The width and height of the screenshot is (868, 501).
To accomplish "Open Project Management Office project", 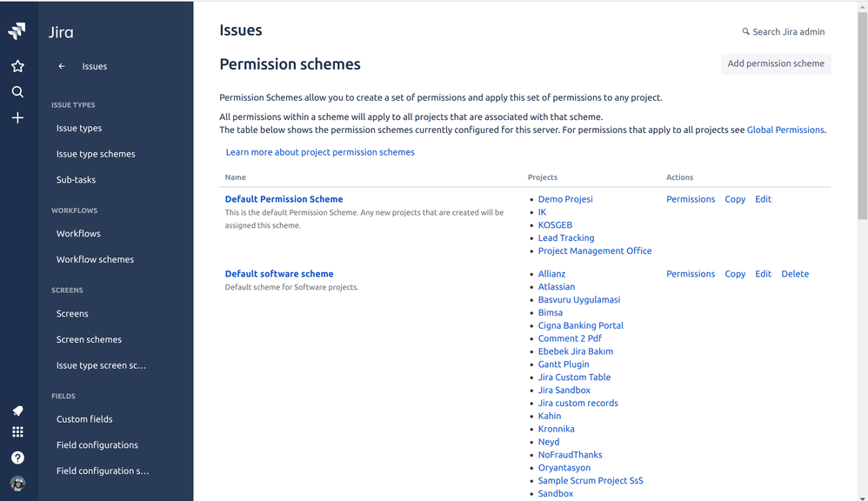I will click(x=595, y=250).
